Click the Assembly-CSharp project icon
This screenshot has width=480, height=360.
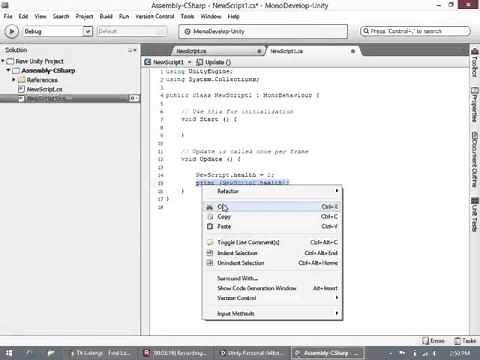point(16,70)
